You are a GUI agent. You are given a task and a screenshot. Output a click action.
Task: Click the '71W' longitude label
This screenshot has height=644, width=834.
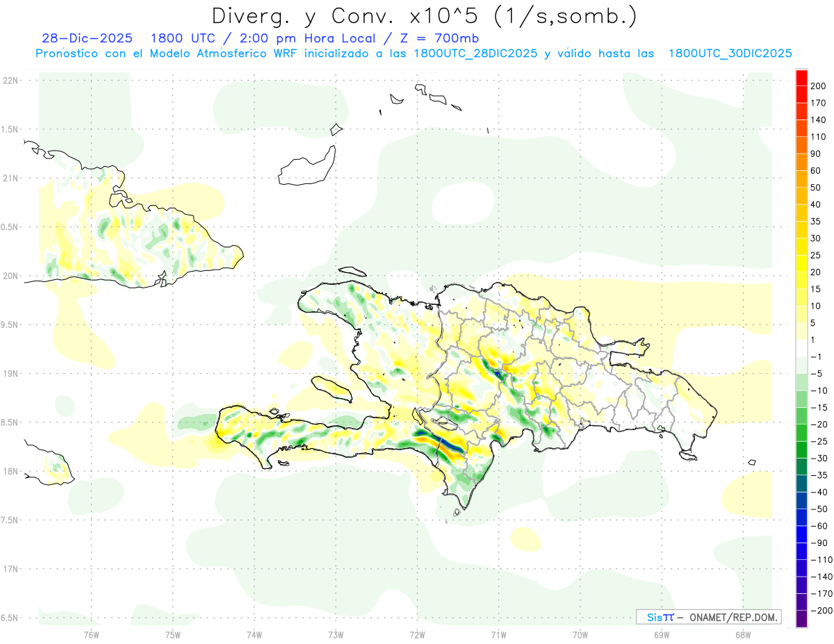498,635
